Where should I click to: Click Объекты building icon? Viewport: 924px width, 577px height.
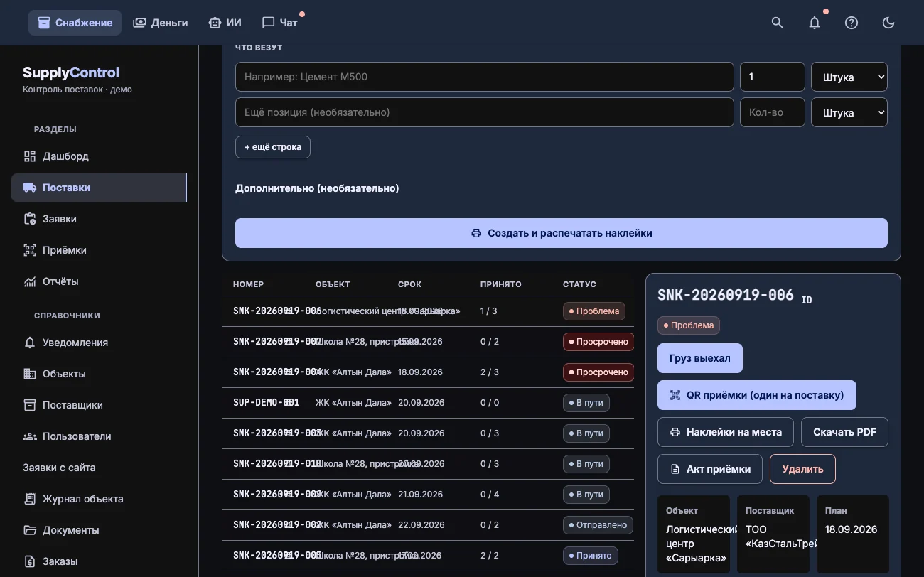pyautogui.click(x=30, y=374)
